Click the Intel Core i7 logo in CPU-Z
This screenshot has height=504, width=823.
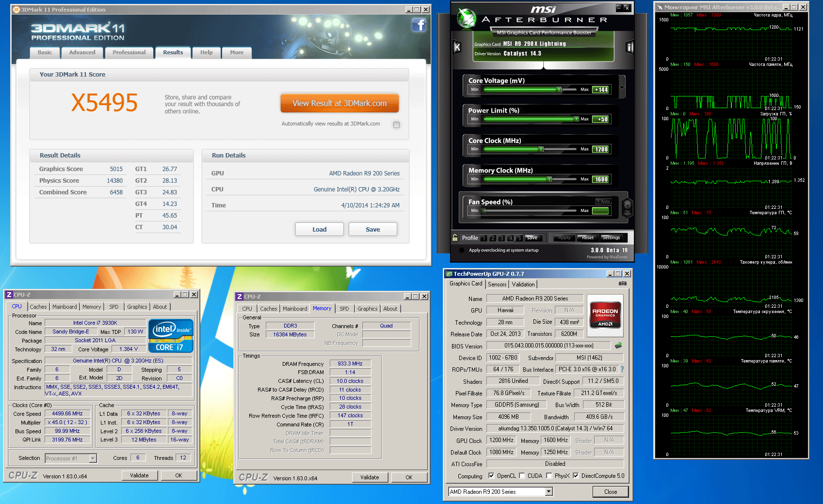coord(171,335)
